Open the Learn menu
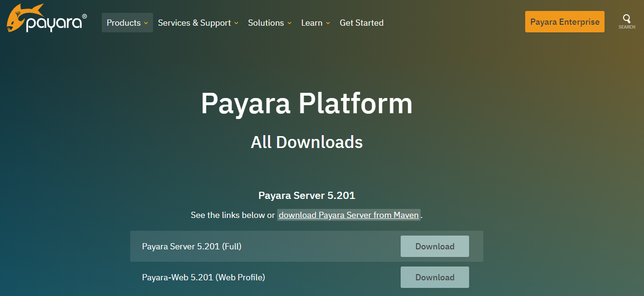 [x=316, y=23]
